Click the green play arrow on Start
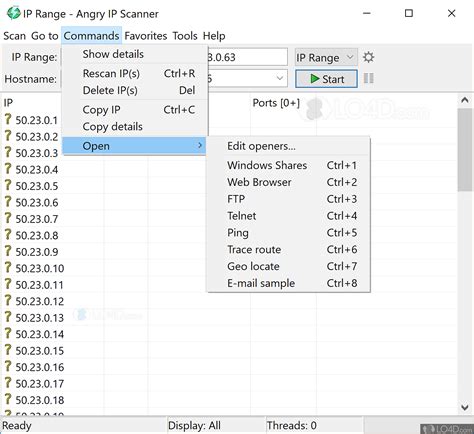 (x=315, y=79)
